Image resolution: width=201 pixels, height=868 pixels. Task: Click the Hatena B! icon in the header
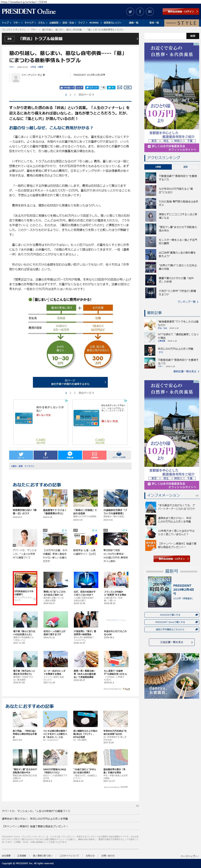150,12
